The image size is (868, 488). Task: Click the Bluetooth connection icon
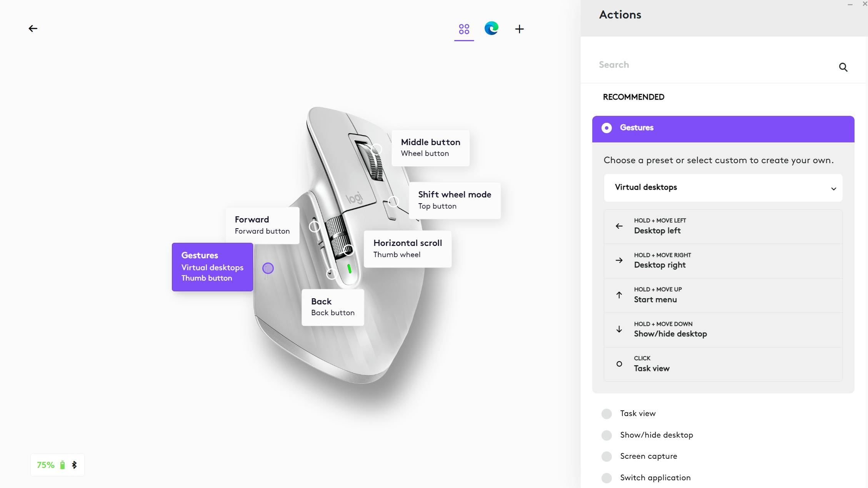(75, 465)
